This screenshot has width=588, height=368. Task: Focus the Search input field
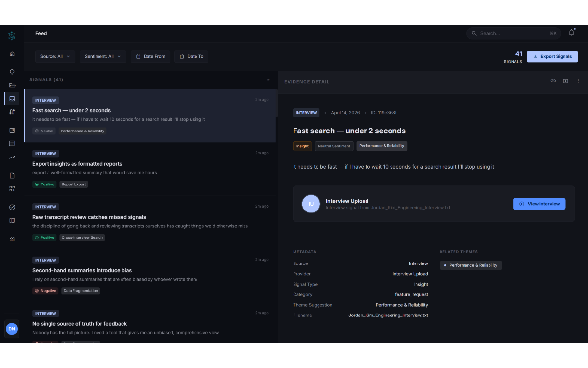[513, 33]
